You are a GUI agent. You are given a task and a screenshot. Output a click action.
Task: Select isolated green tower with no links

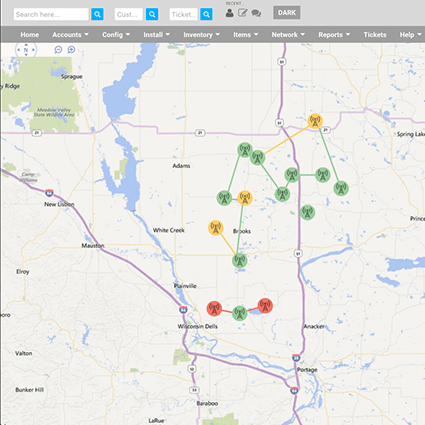tap(307, 212)
